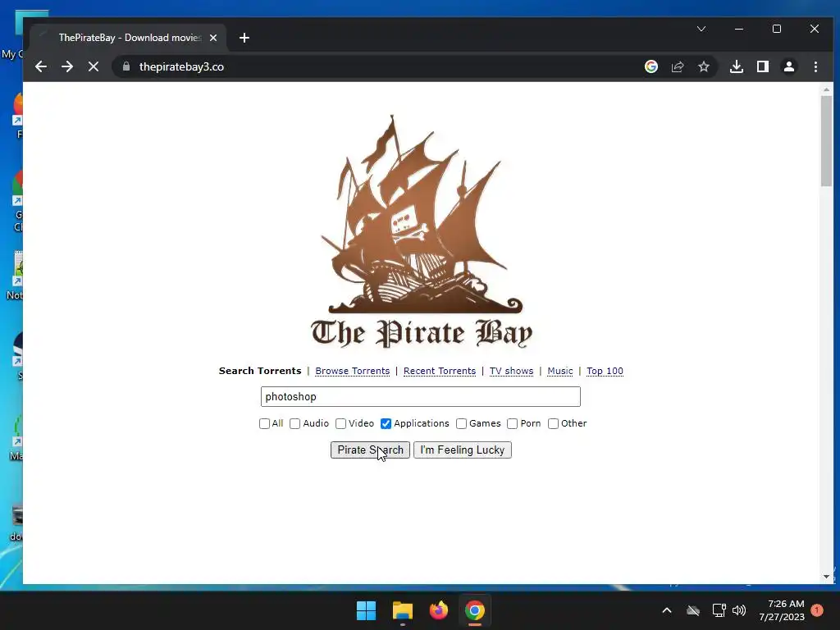The width and height of the screenshot is (840, 630).
Task: Open a new tab with the plus button
Action: [x=244, y=38]
